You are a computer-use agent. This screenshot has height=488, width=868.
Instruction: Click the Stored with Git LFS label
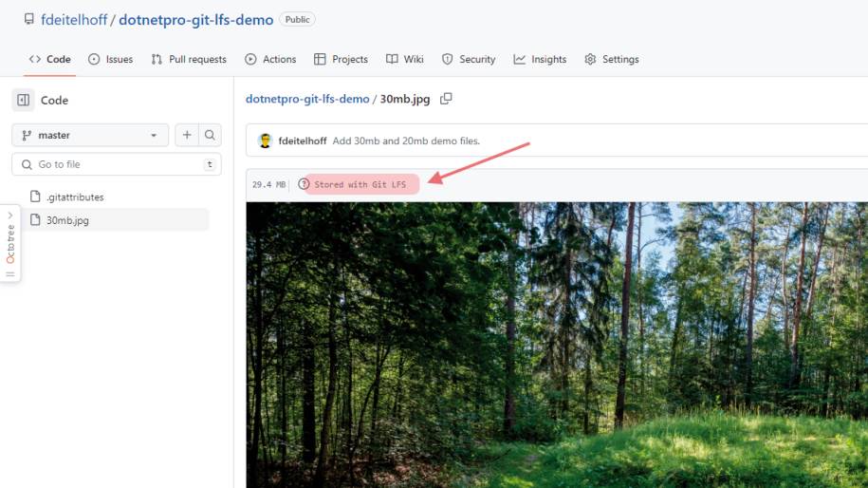point(360,184)
